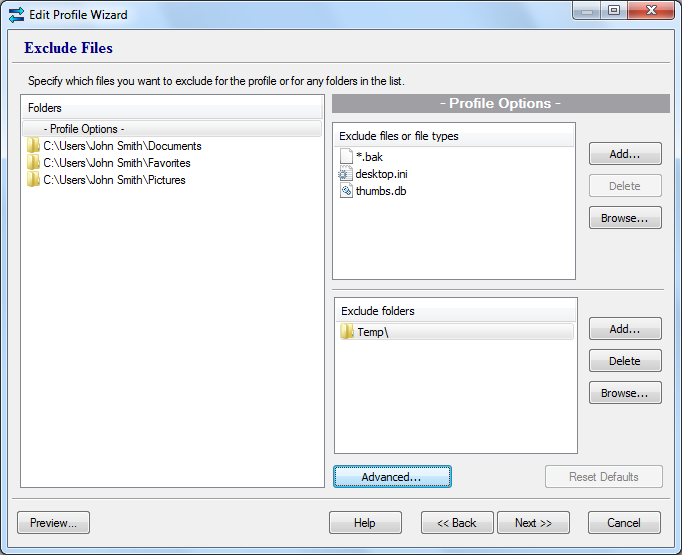682x555 pixels.
Task: Click the desktop.ini file icon
Action: 346,174
